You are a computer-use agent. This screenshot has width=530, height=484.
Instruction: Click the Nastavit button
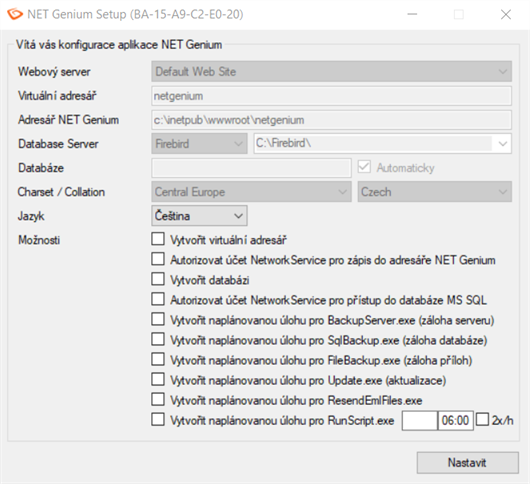coord(467,462)
